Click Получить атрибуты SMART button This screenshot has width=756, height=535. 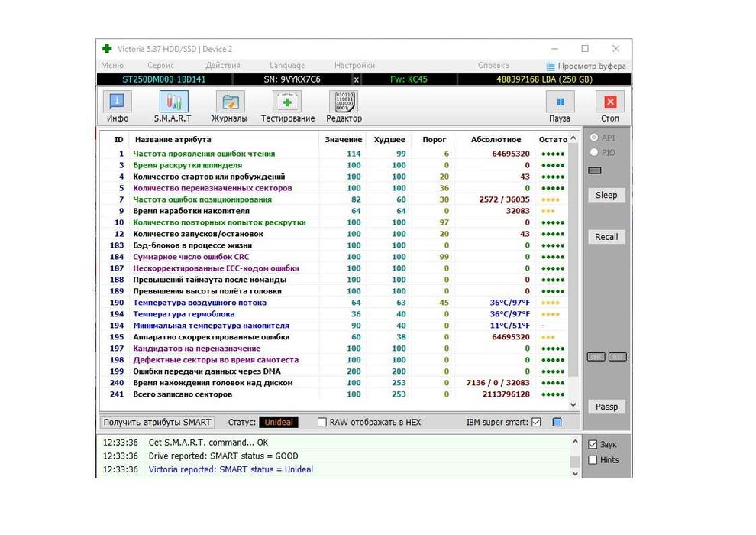[157, 422]
